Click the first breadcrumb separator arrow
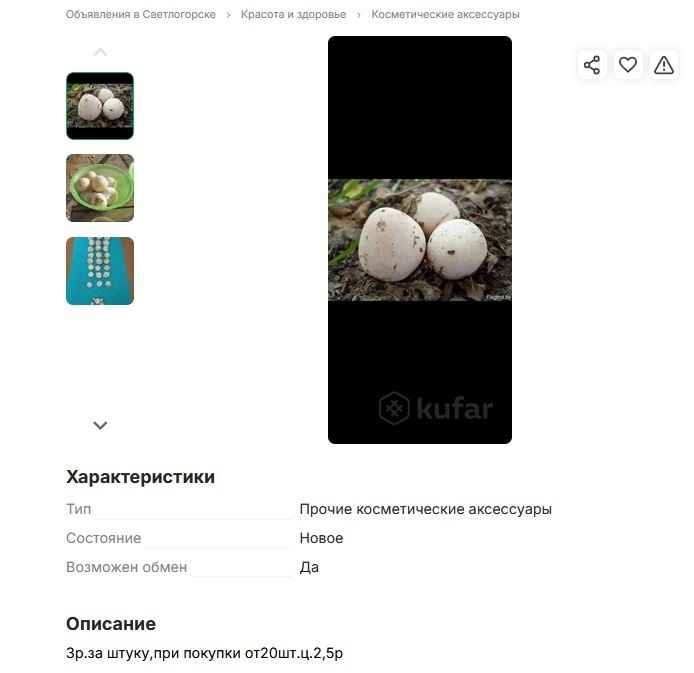The width and height of the screenshot is (694, 673). coord(228,15)
